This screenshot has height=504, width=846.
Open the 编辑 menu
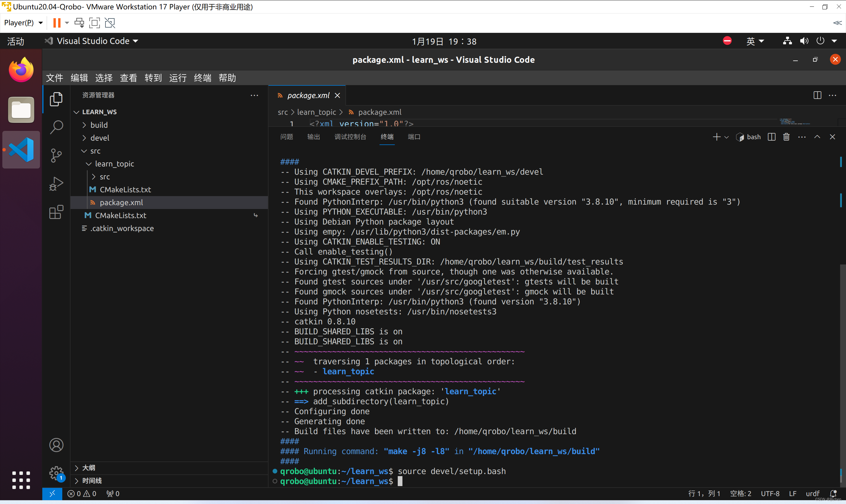[79, 78]
